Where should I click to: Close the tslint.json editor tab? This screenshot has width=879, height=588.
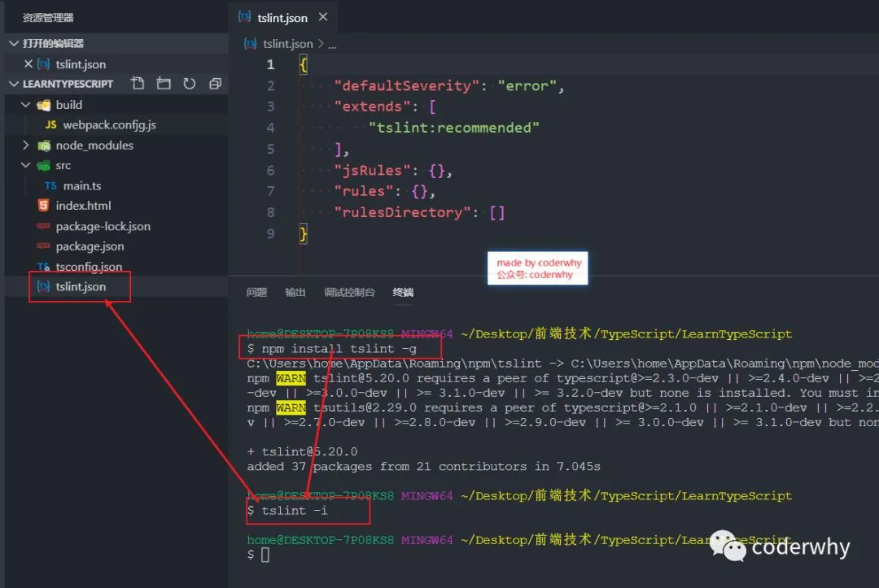pyautogui.click(x=323, y=17)
